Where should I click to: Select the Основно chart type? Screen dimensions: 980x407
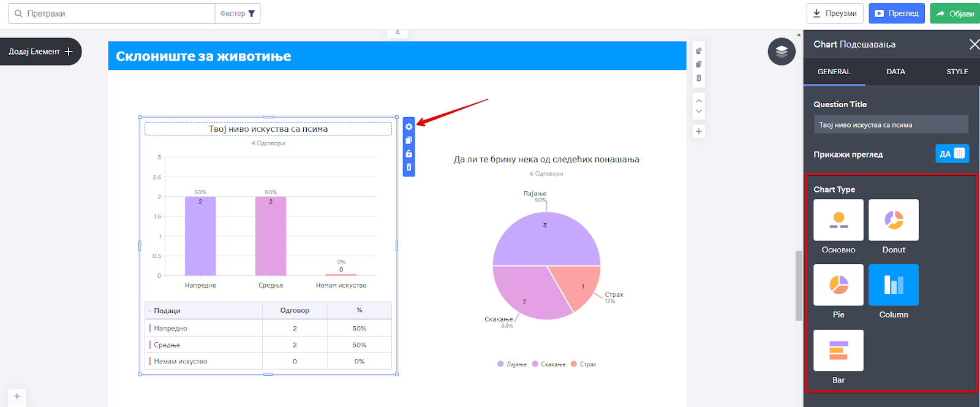(839, 220)
